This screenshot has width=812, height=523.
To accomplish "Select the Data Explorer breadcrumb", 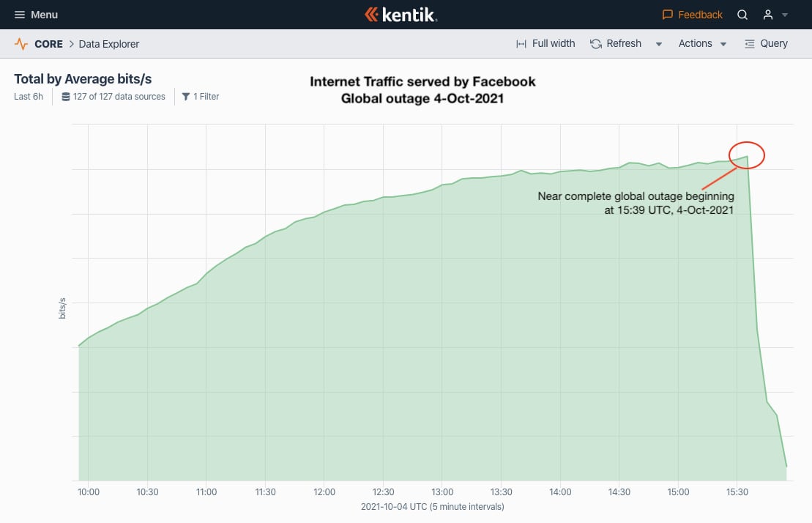I will point(109,44).
